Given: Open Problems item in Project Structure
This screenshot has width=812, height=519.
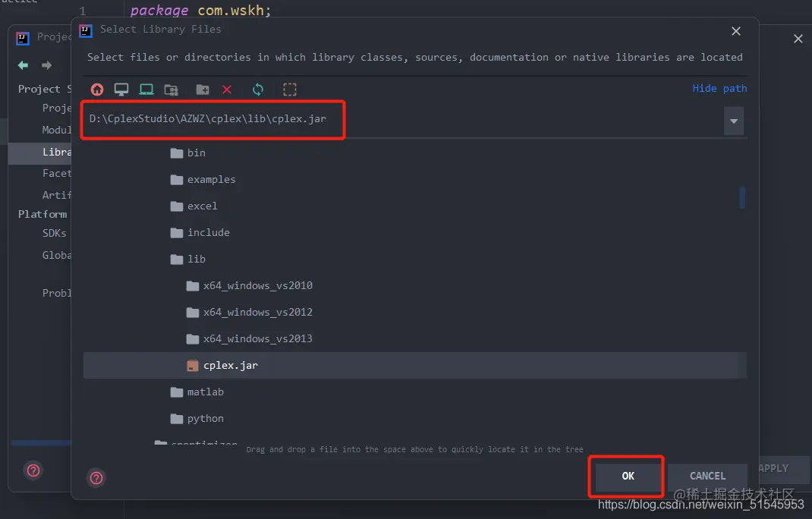Looking at the screenshot, I should 56,293.
